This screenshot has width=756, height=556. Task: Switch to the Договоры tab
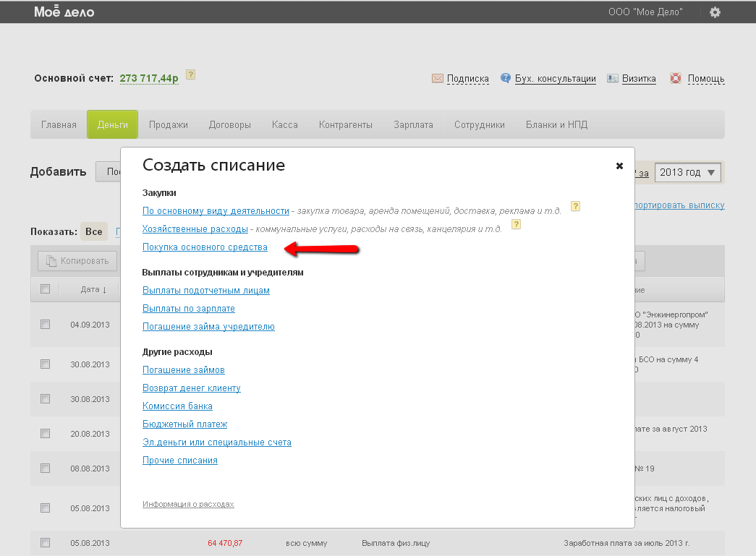(x=229, y=125)
